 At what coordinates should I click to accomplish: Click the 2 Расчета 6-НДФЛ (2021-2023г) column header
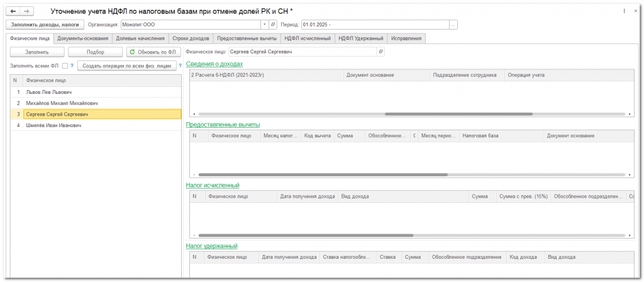(x=267, y=76)
